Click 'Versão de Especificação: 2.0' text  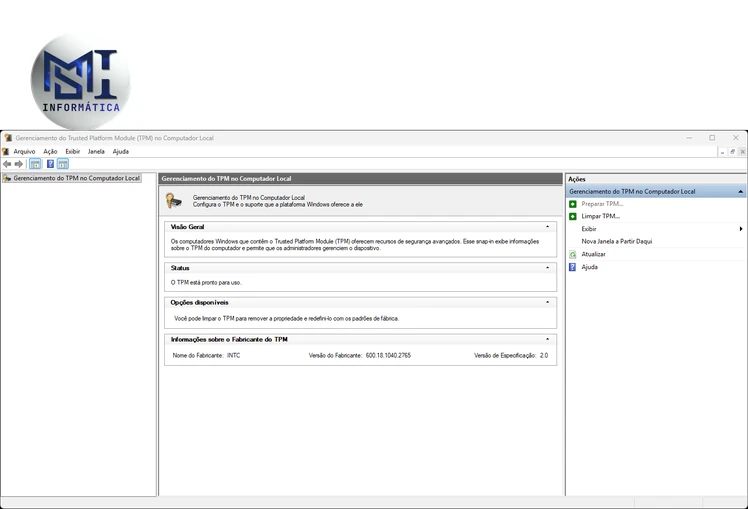[x=511, y=355]
